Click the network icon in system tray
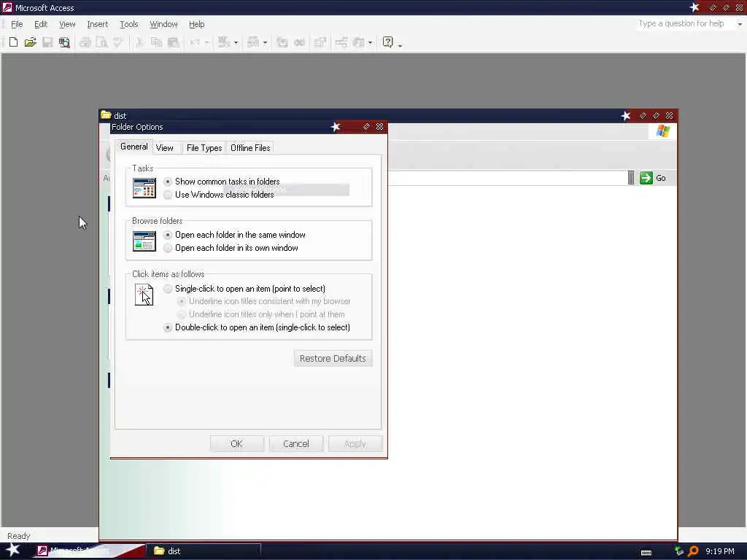This screenshot has height=560, width=747. (679, 551)
